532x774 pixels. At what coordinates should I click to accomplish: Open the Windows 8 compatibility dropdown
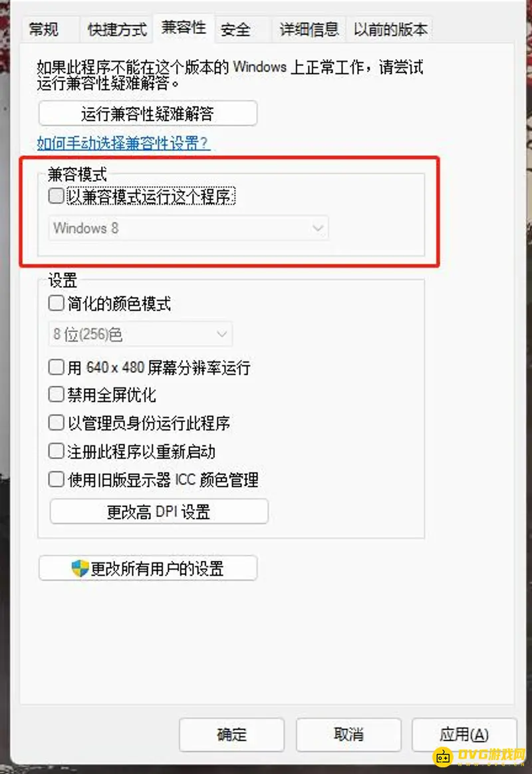click(188, 228)
